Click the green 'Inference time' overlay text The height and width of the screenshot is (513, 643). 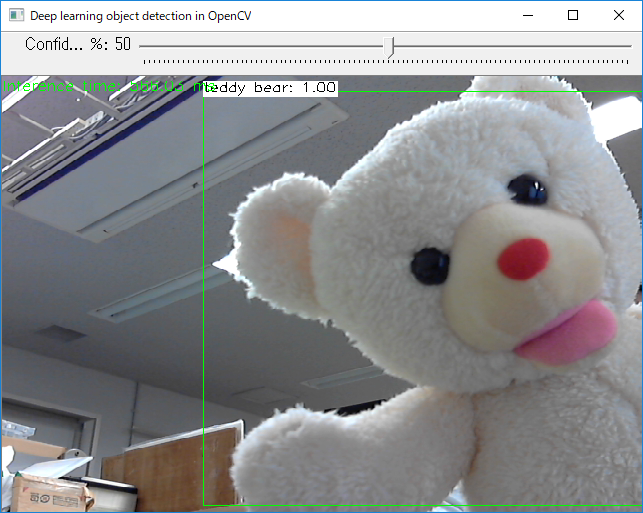click(109, 87)
